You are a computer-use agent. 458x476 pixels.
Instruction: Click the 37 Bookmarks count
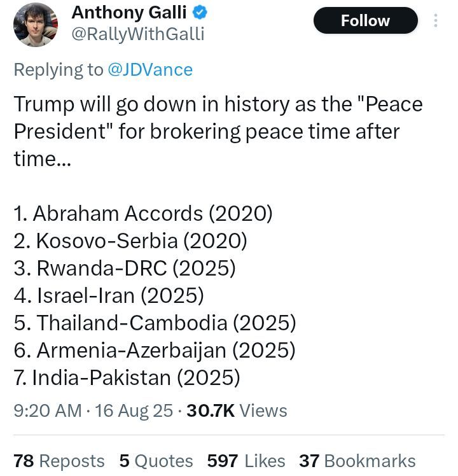click(x=357, y=461)
